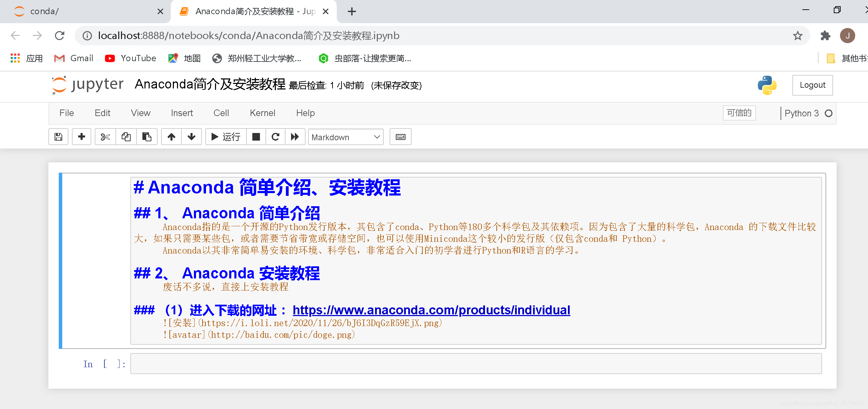Click the save notebook floppy icon

(58, 137)
